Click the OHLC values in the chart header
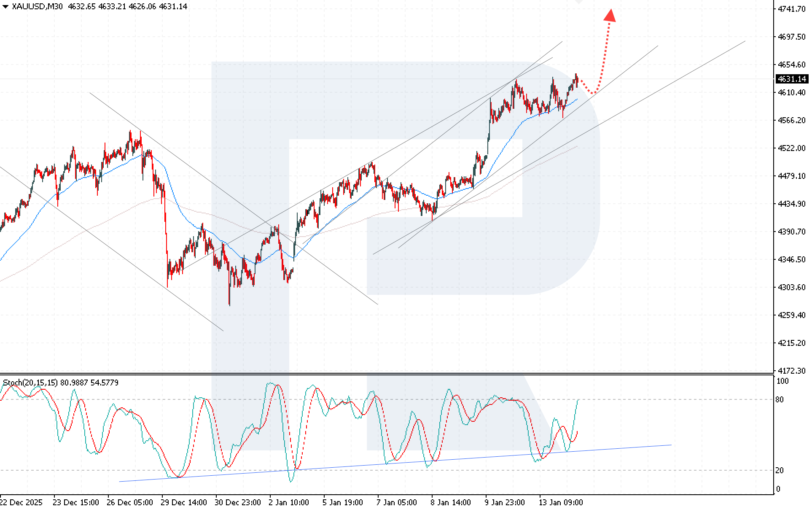The image size is (812, 512). point(127,6)
